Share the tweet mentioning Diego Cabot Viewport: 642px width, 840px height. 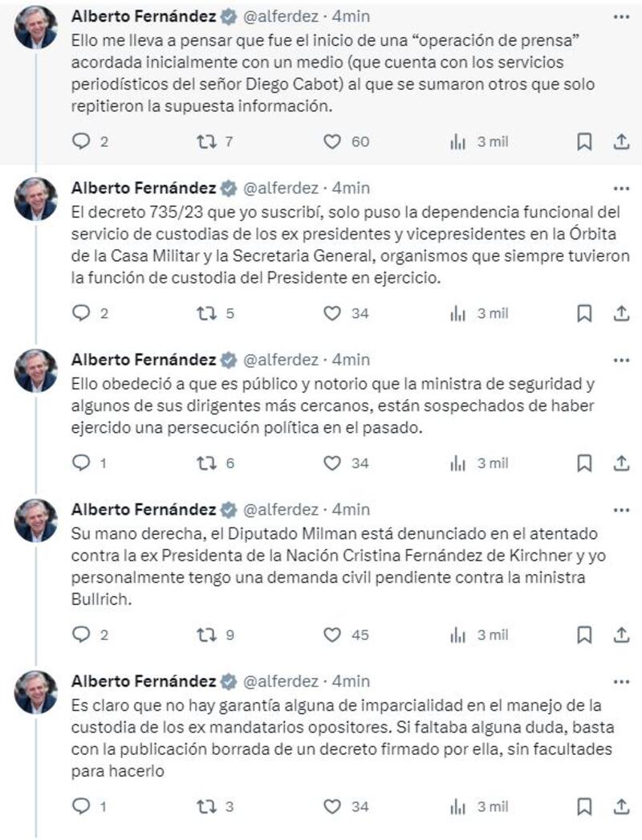point(620,142)
